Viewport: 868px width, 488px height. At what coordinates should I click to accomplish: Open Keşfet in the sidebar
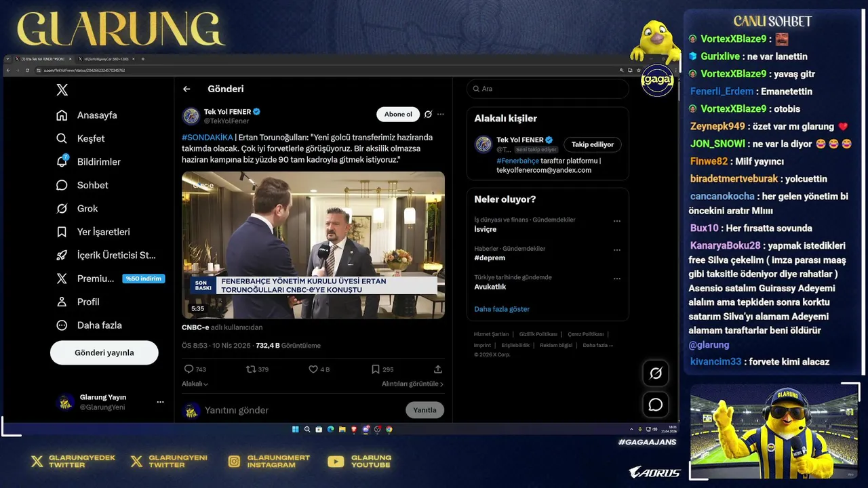tap(81, 138)
